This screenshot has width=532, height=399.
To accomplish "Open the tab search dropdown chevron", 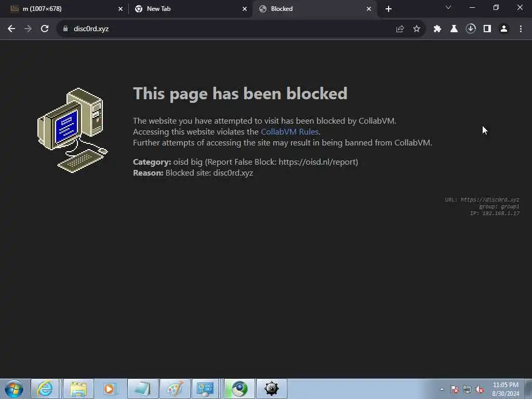I will tap(448, 7).
